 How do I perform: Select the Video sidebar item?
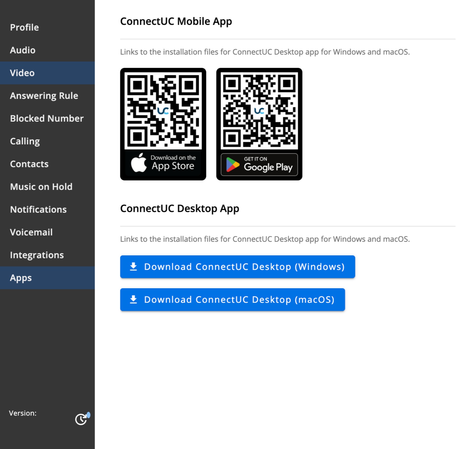pos(47,73)
